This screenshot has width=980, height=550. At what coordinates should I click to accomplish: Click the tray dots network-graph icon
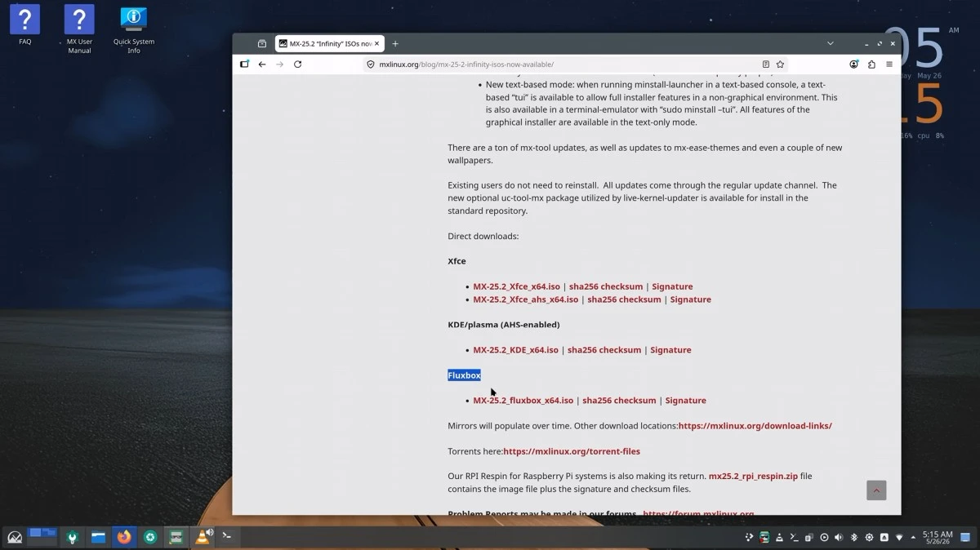[x=749, y=537]
